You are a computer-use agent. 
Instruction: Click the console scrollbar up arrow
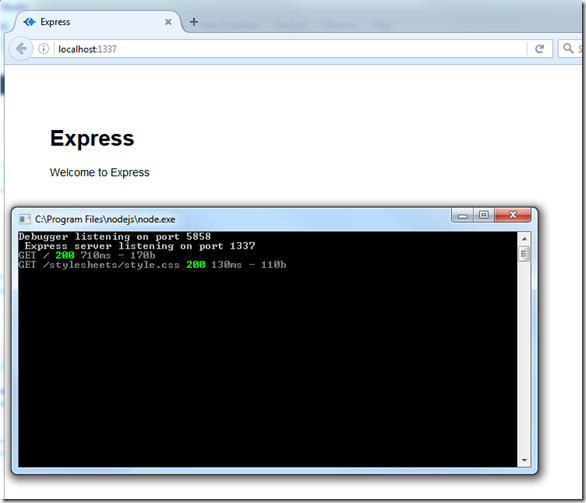[x=524, y=238]
